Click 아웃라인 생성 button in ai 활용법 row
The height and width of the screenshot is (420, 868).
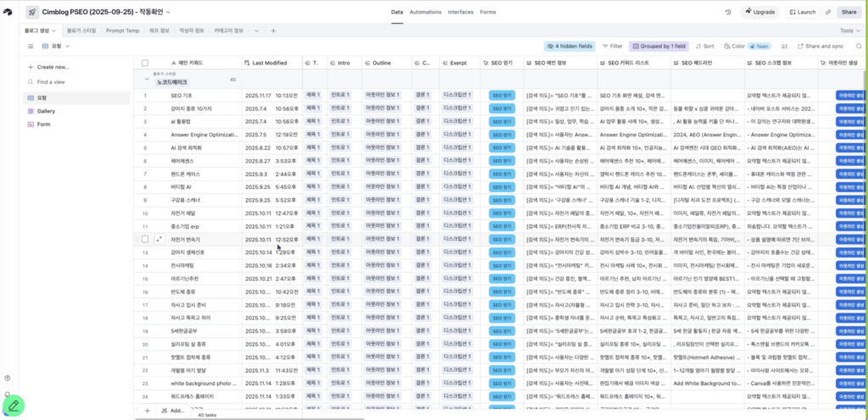pos(851,122)
